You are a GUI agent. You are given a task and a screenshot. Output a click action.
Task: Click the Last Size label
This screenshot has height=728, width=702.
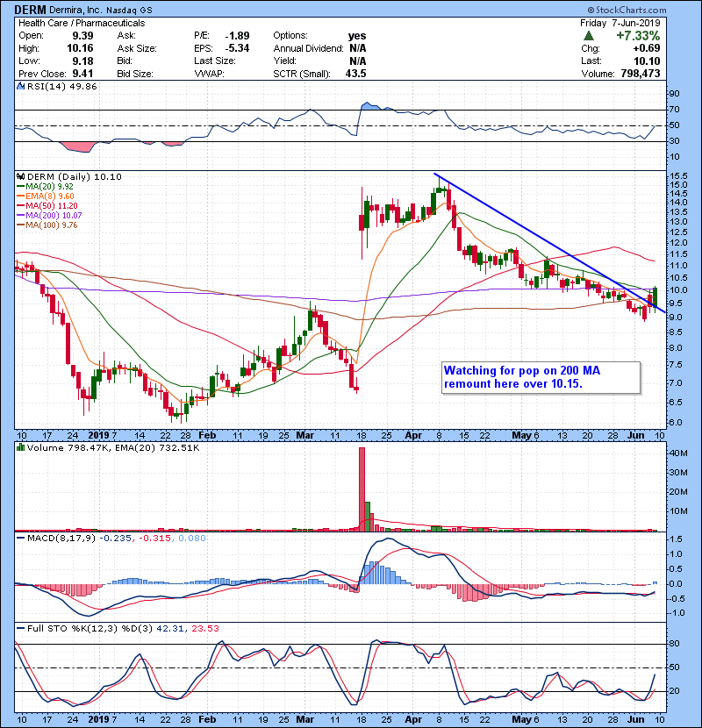pos(215,61)
